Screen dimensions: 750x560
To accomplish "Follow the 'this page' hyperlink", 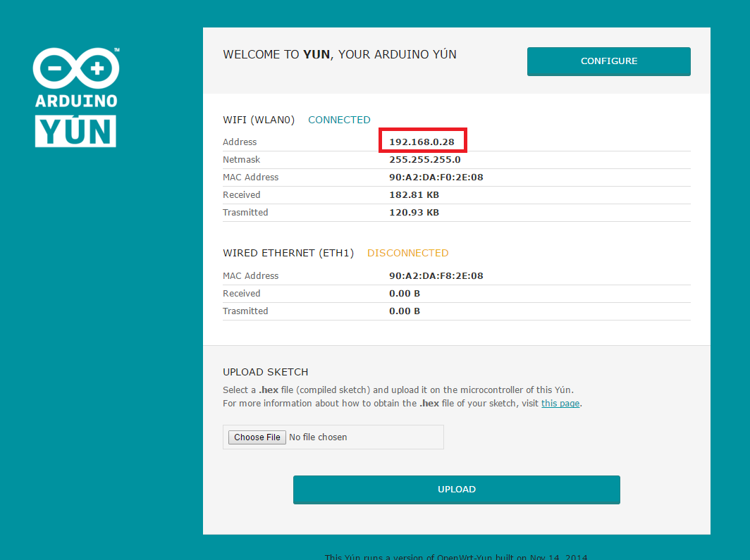I will 560,404.
